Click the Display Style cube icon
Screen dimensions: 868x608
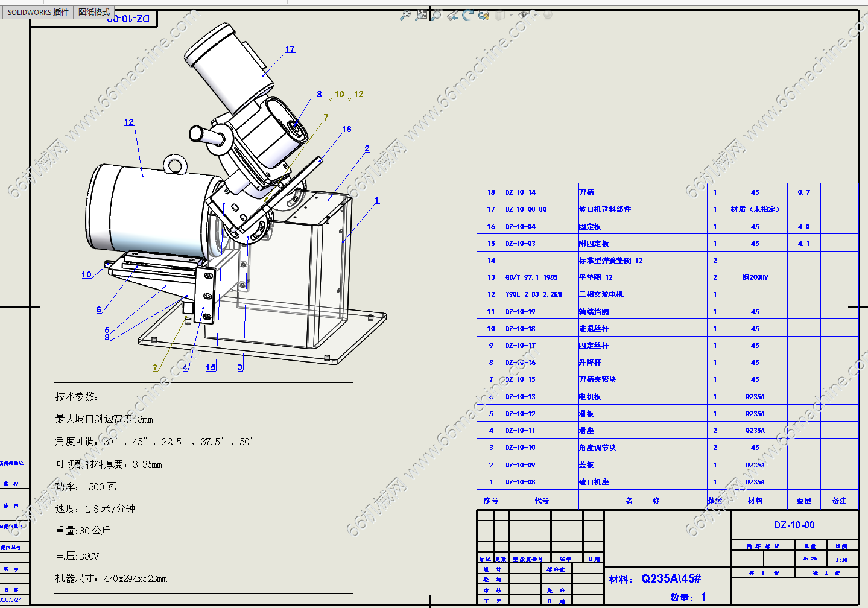coord(499,15)
